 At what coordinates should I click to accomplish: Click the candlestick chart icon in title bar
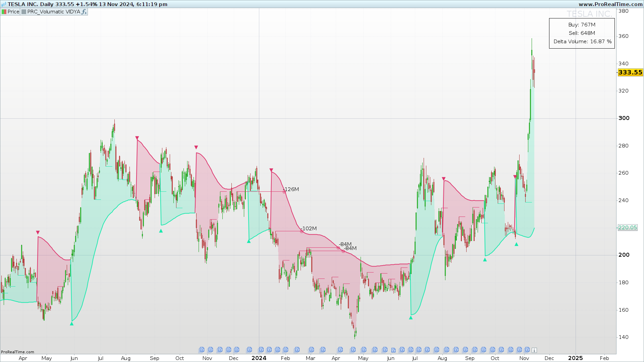click(x=4, y=4)
